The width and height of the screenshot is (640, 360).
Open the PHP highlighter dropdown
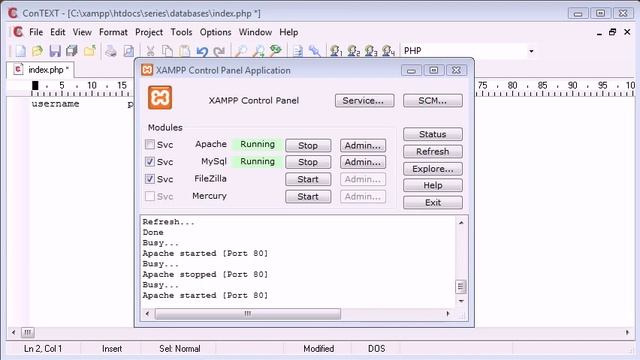pos(531,51)
